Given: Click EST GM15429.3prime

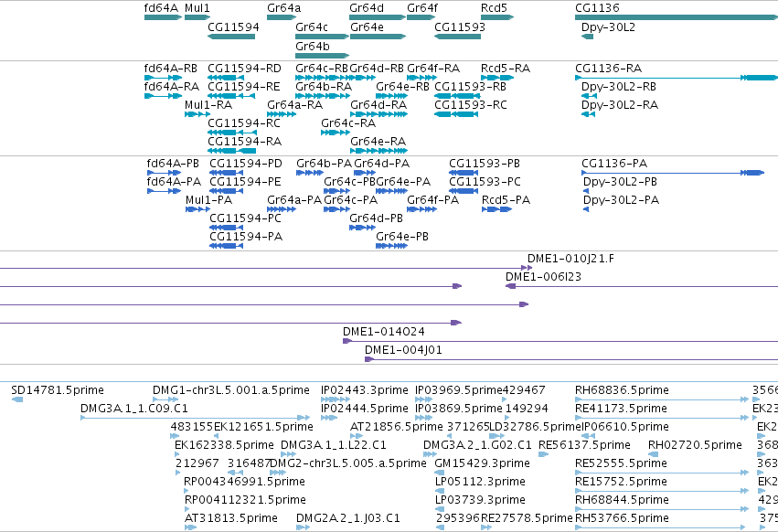Looking at the screenshot, I should [x=440, y=473].
